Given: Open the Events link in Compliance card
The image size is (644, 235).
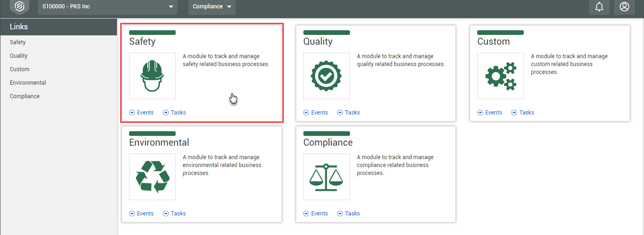Looking at the screenshot, I should click(x=320, y=214).
